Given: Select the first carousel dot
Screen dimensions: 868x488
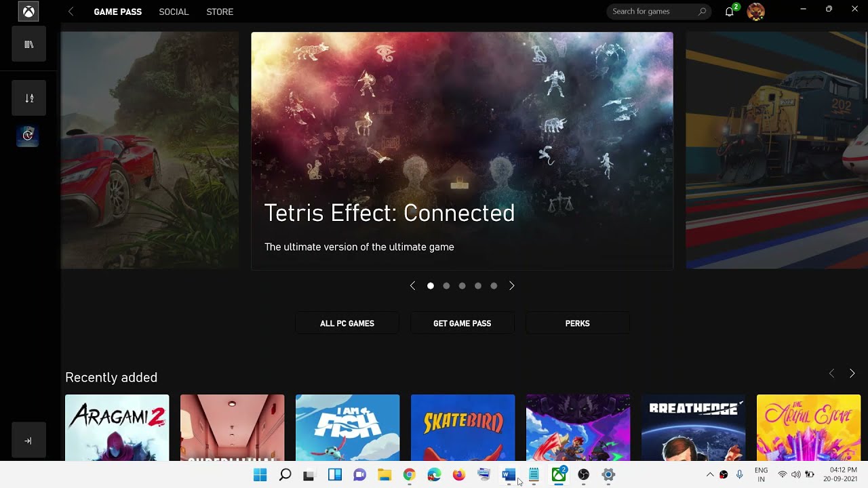Looking at the screenshot, I should click(x=430, y=286).
